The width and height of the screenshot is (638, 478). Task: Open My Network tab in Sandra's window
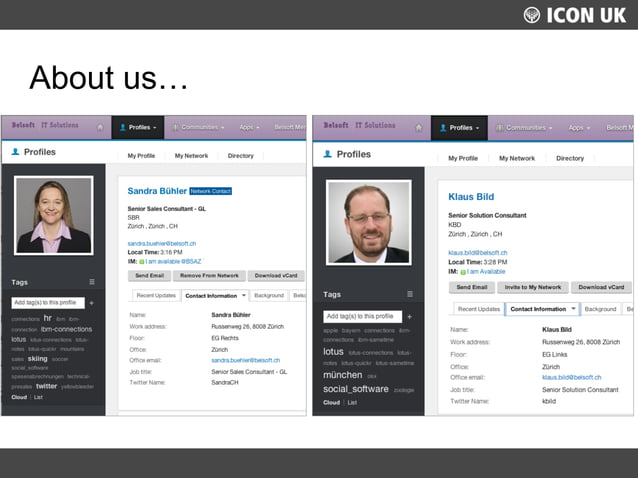[x=191, y=156]
